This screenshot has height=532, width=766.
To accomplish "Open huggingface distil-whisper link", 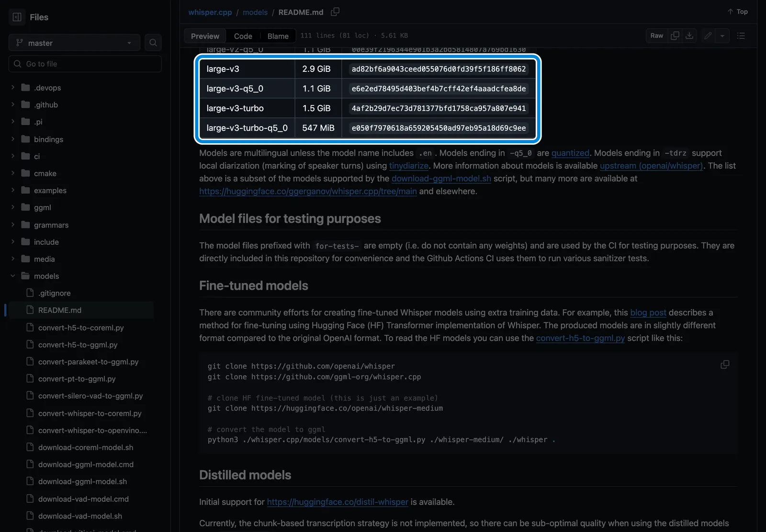I will click(x=338, y=502).
